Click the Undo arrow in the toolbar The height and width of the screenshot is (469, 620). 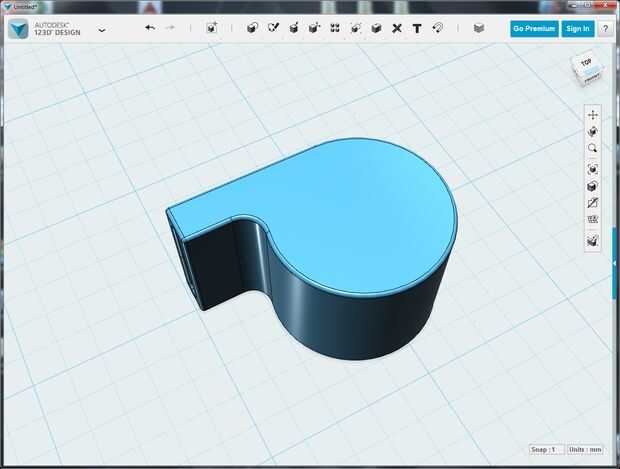(150, 28)
